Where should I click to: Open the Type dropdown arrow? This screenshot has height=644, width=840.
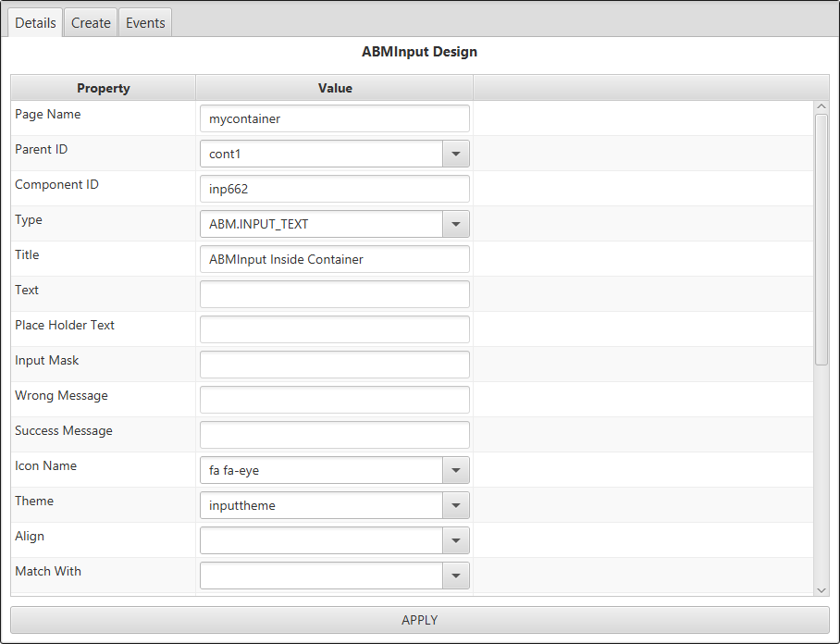pos(455,224)
